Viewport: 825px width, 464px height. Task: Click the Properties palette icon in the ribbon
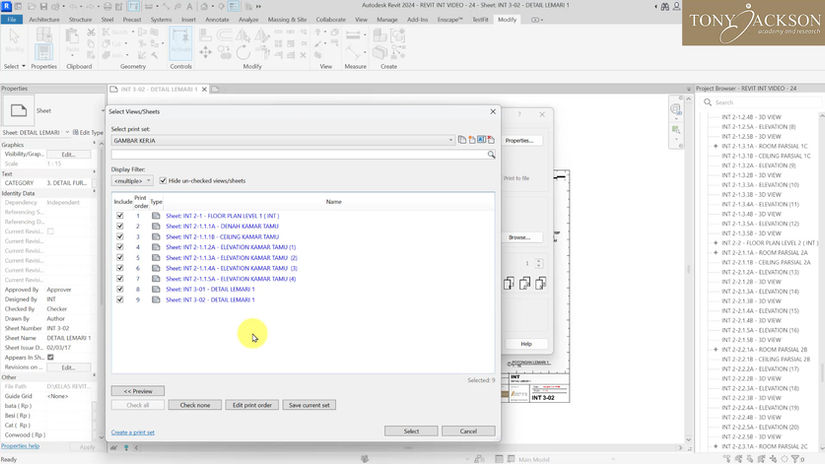click(44, 52)
